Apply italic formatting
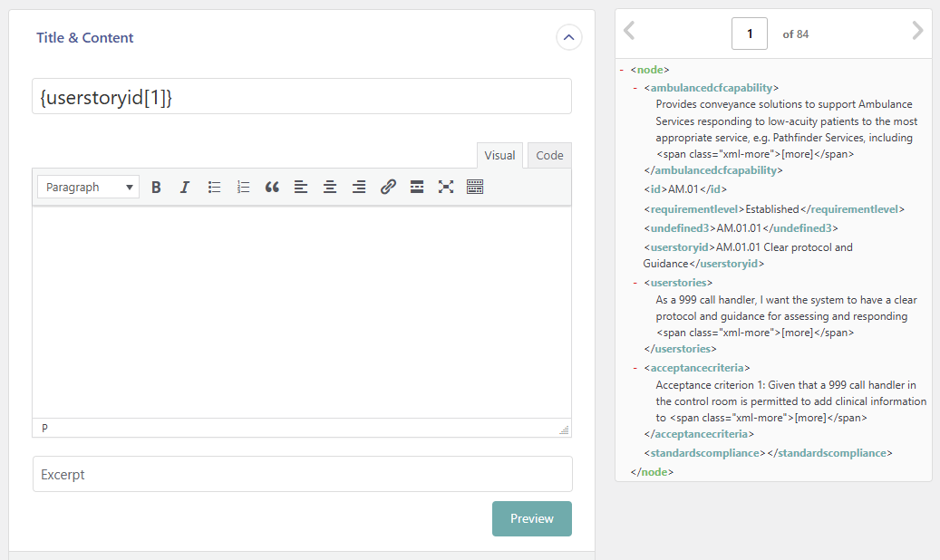Screen dimensions: 940x560 [x=184, y=187]
